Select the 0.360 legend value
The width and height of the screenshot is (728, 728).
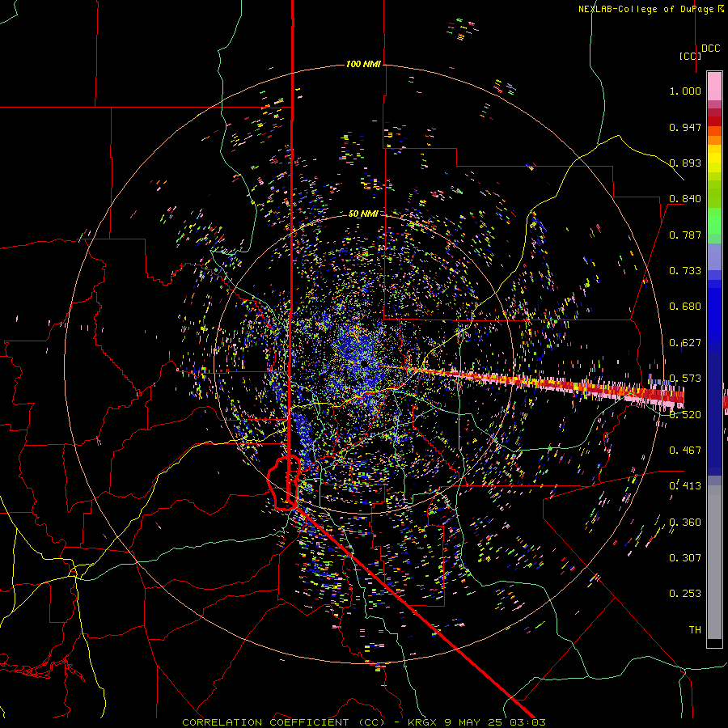click(685, 523)
